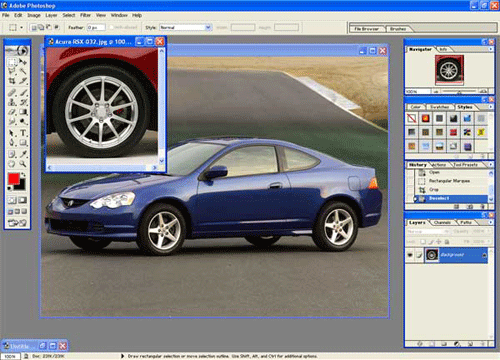Switch to the Swatches tab
Screen dimensions: 500x360
tap(439, 107)
